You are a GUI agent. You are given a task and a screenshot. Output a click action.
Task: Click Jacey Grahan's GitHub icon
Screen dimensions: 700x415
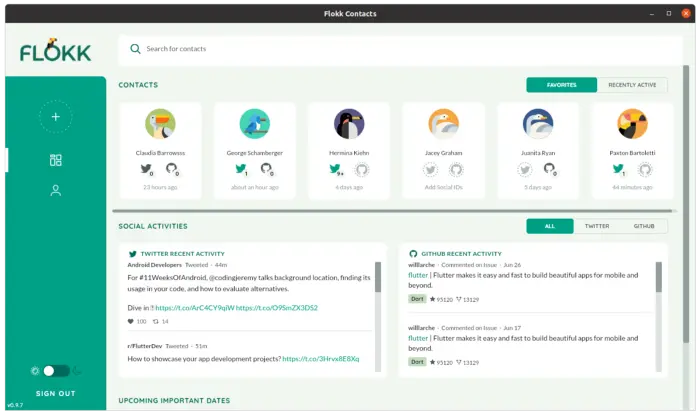[x=456, y=170]
